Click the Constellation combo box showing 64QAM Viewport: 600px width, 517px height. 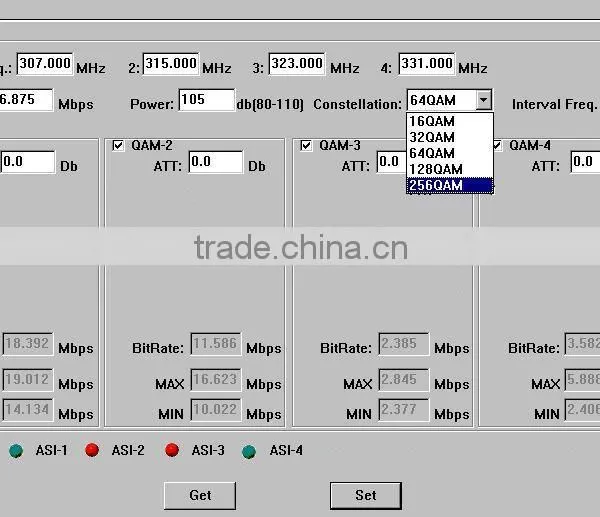tap(449, 100)
